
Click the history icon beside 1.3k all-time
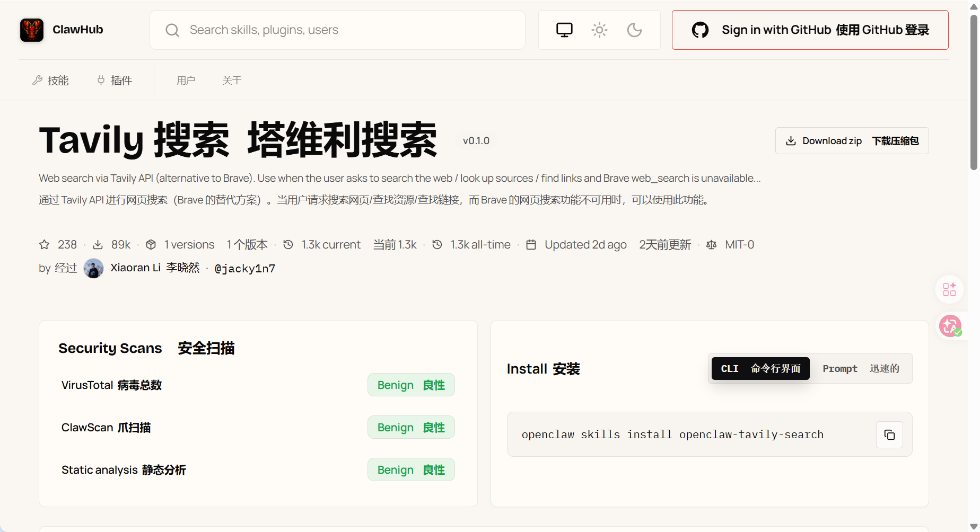437,245
